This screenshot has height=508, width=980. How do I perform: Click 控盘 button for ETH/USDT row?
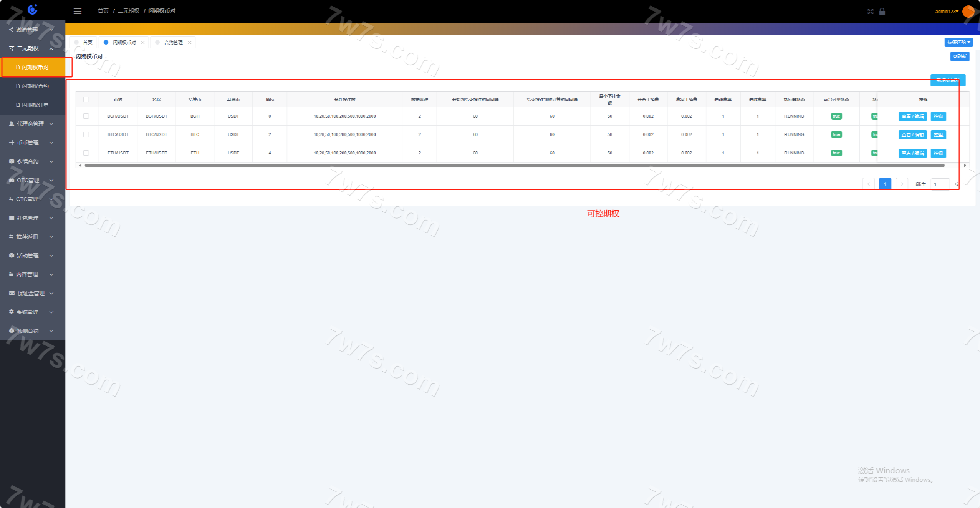pyautogui.click(x=938, y=153)
